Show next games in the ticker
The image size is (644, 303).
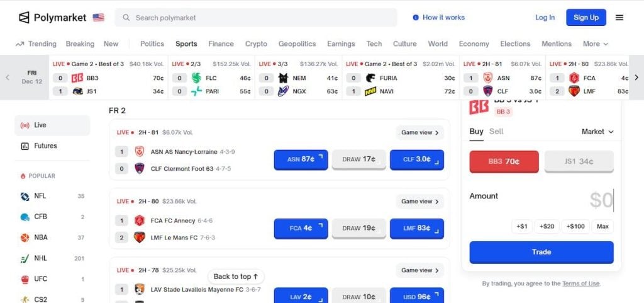click(x=636, y=77)
